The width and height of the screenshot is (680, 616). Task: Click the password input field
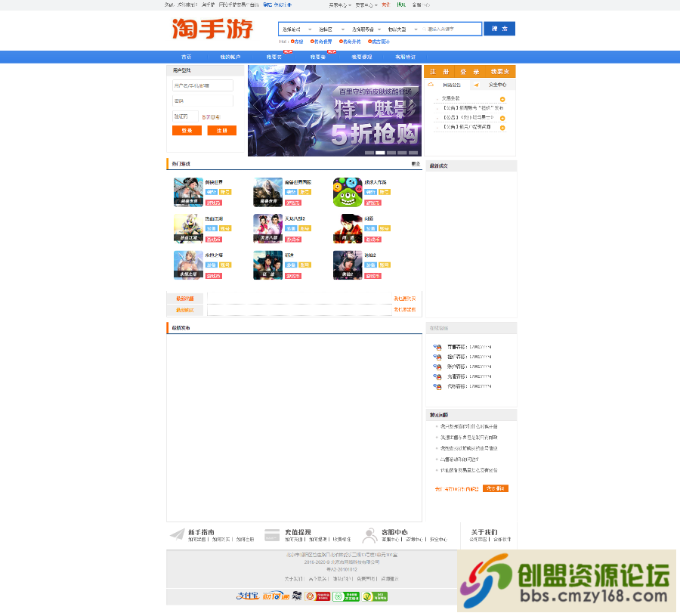point(202,101)
